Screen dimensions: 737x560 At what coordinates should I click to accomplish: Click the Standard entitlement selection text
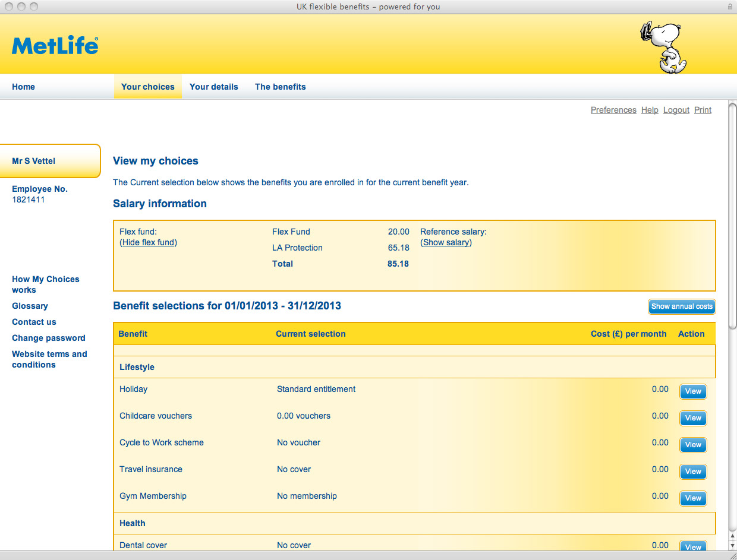(x=316, y=389)
